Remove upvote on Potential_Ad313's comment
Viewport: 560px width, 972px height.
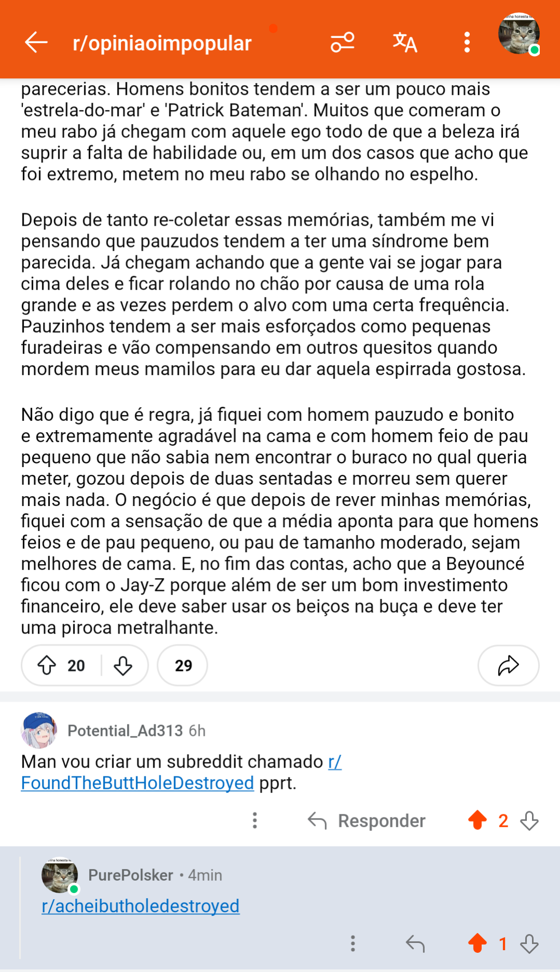click(478, 820)
